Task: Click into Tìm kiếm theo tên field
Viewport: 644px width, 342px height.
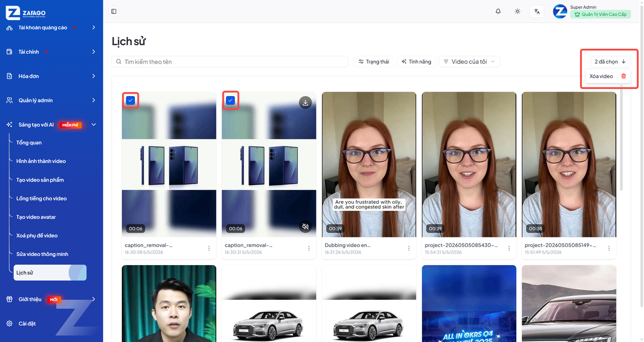Action: pos(230,61)
